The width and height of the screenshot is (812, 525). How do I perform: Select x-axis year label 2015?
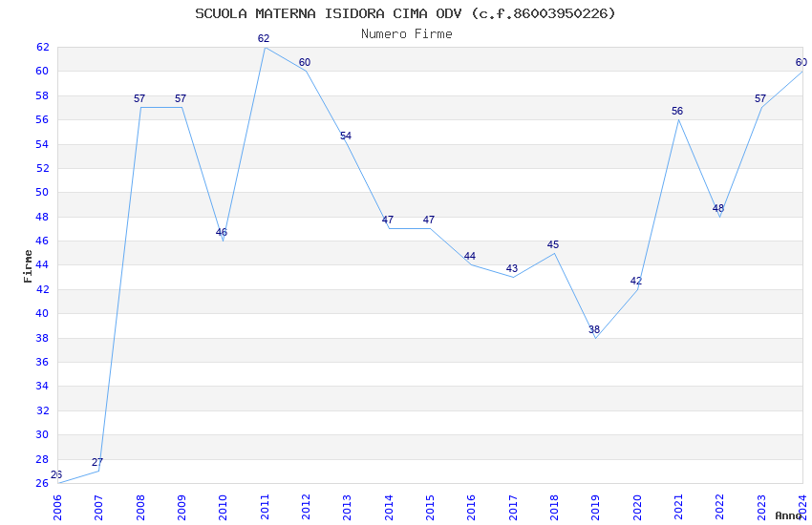pyautogui.click(x=430, y=507)
